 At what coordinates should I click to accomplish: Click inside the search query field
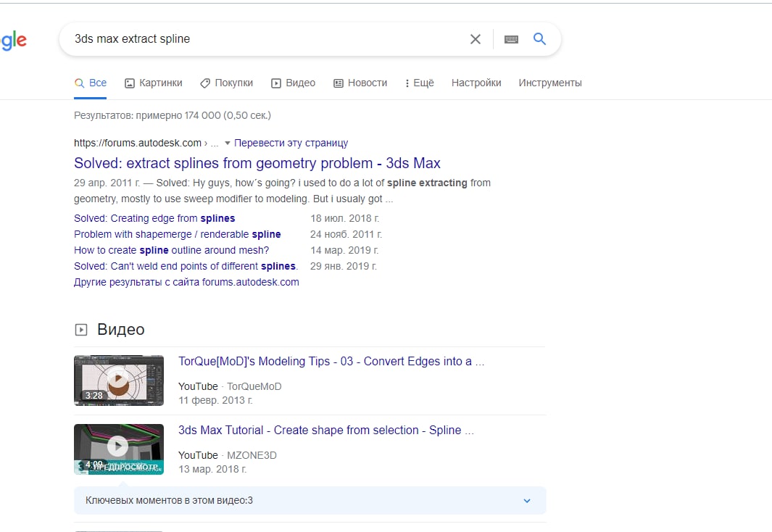click(266, 39)
